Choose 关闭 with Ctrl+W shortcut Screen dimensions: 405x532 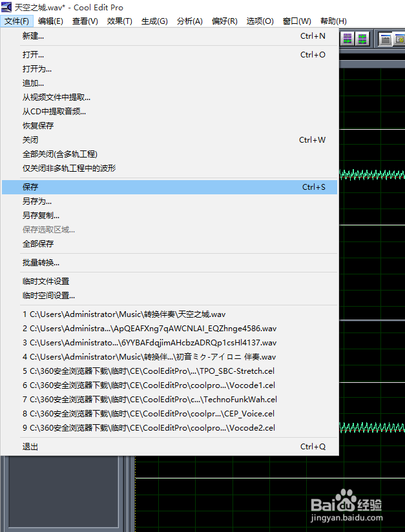tap(169, 140)
